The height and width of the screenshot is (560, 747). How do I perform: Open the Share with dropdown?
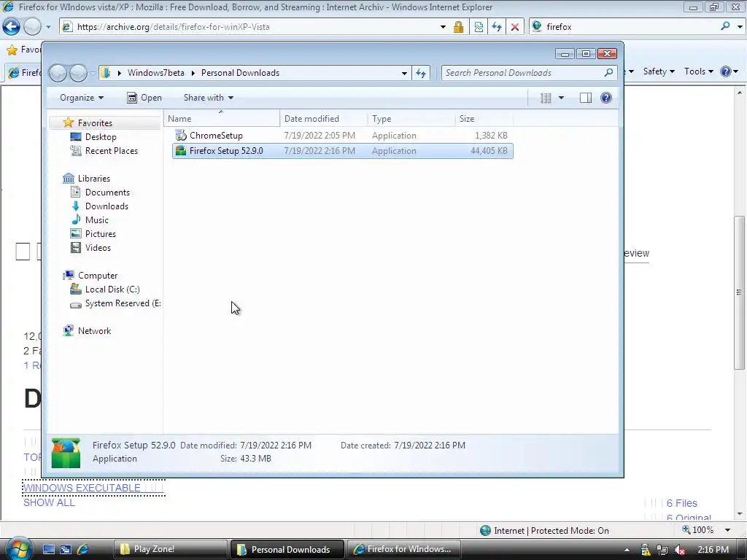(x=209, y=98)
